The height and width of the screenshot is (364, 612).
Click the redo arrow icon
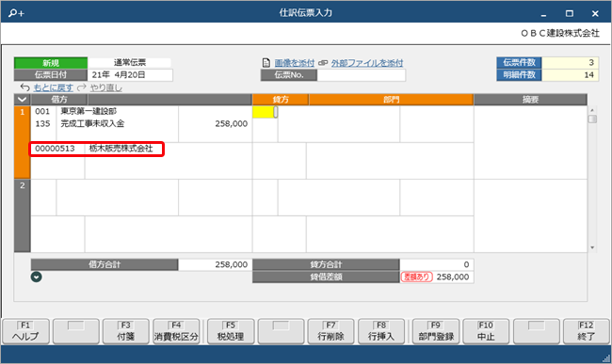(82, 87)
